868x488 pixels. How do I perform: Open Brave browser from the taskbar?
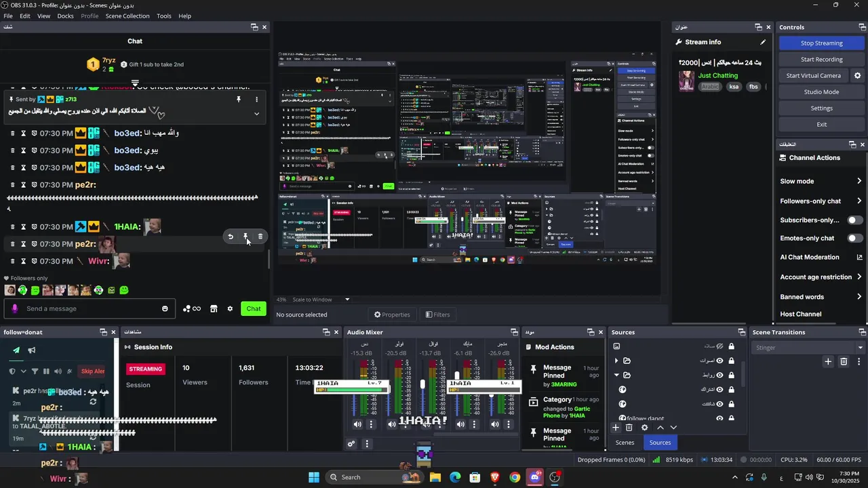coord(495,477)
